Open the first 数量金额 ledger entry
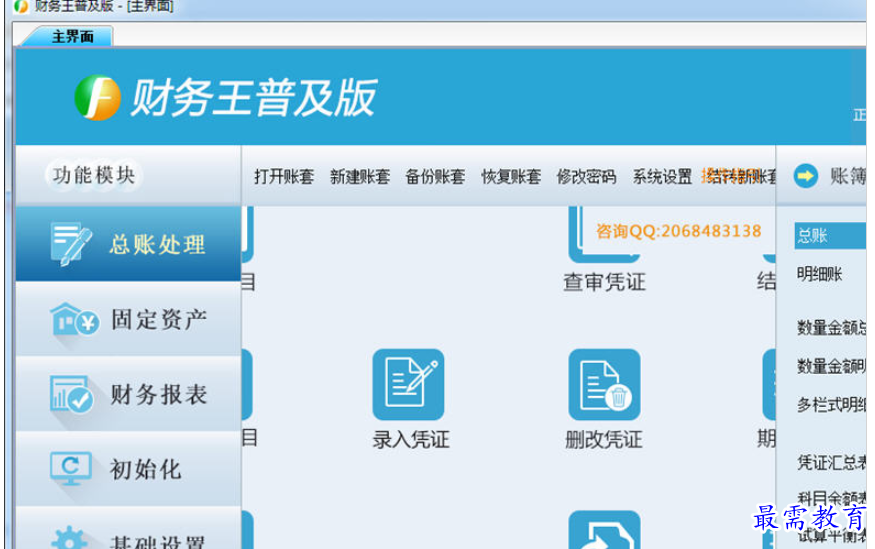The height and width of the screenshot is (549, 875). click(x=831, y=327)
